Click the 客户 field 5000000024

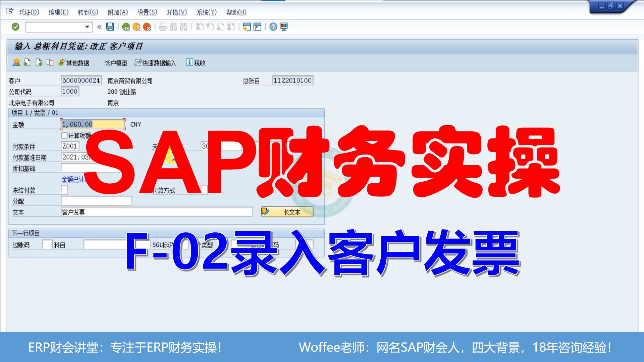(x=81, y=80)
